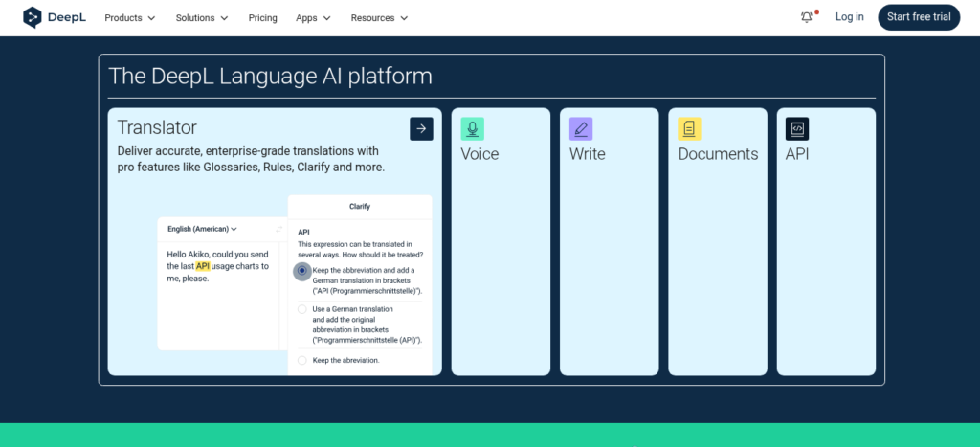Viewport: 980px width, 447px height.
Task: Expand the Solutions menu
Action: 202,18
